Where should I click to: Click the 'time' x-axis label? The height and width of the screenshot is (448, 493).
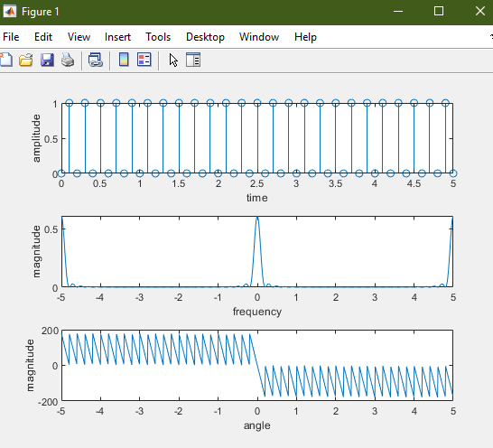[257, 198]
